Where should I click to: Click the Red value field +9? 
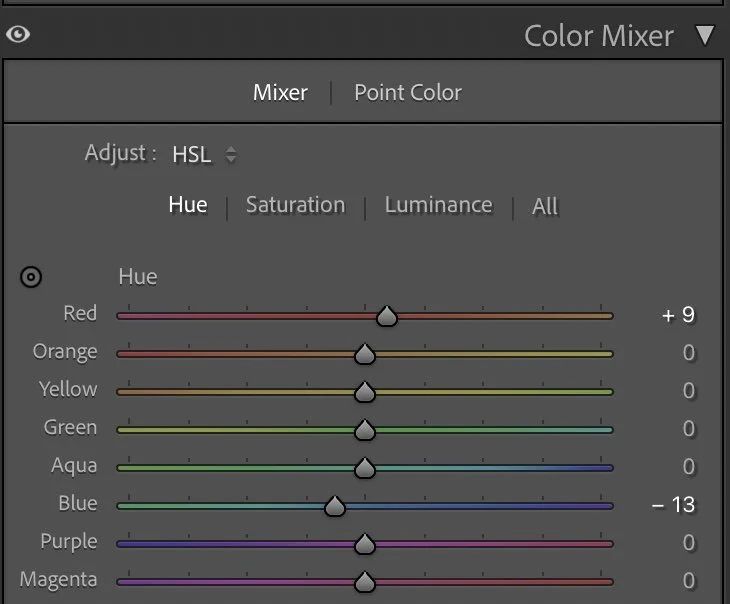pyautogui.click(x=678, y=315)
